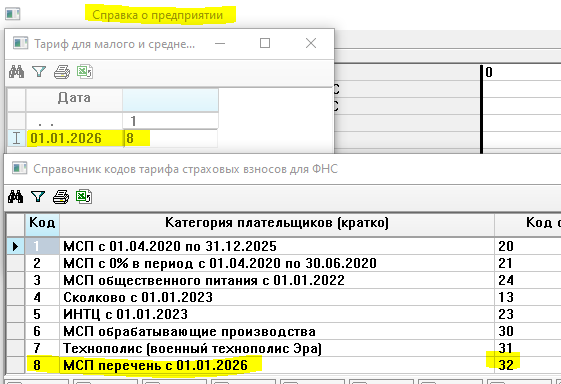This screenshot has width=561, height=384.
Task: Click the Категория плательщиков (кратко) column header
Action: click(277, 223)
